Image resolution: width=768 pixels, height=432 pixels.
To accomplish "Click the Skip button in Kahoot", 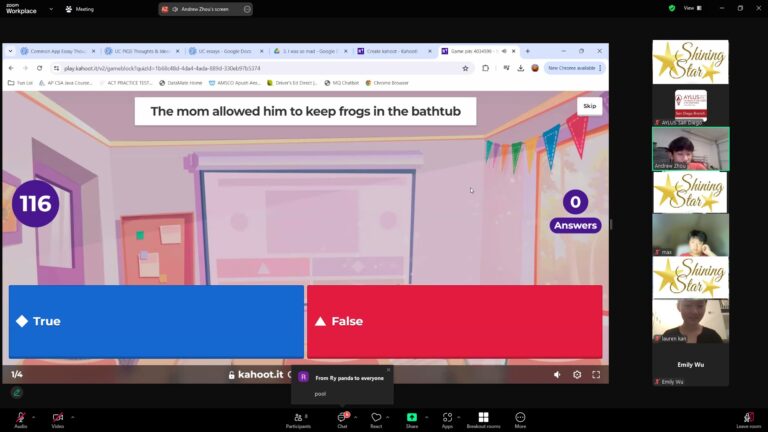I will 589,106.
